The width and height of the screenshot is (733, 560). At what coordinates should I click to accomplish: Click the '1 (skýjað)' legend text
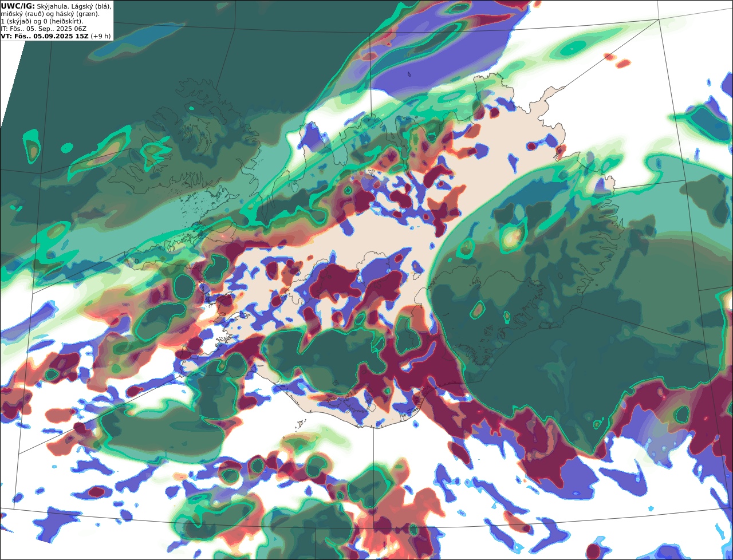[16, 22]
